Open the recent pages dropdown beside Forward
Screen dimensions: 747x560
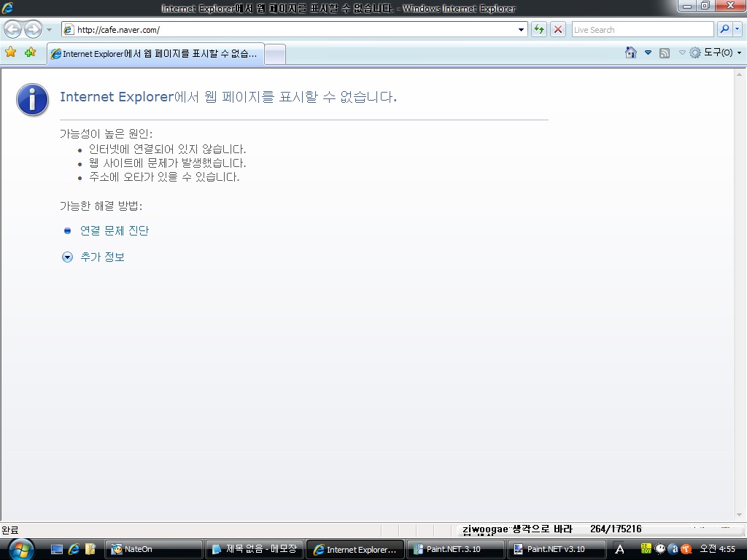(49, 29)
